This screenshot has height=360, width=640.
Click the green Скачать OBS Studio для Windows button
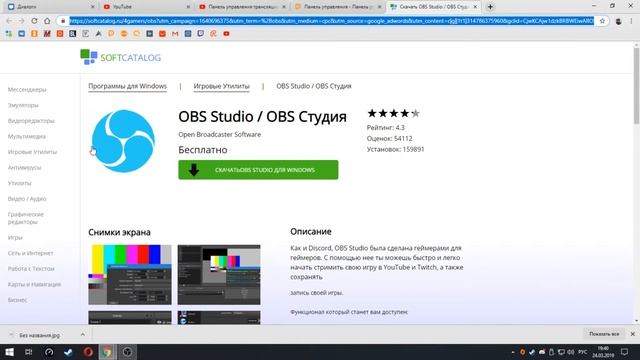point(258,170)
